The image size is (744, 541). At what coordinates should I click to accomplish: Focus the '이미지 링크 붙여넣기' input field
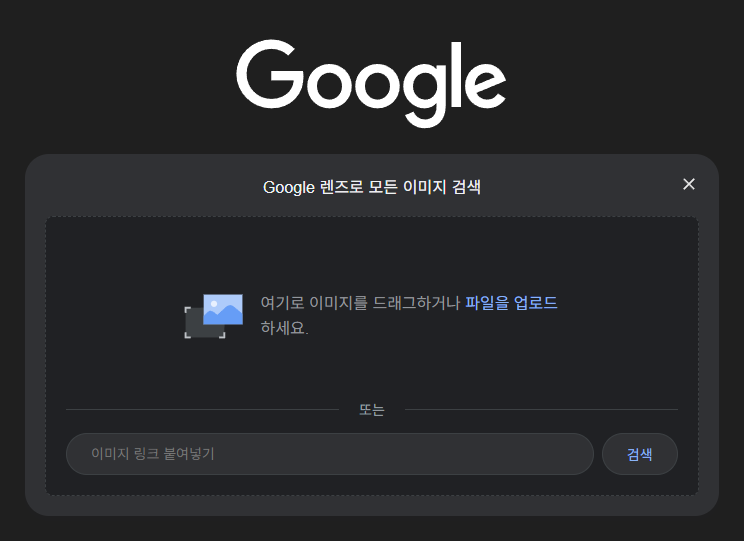330,454
